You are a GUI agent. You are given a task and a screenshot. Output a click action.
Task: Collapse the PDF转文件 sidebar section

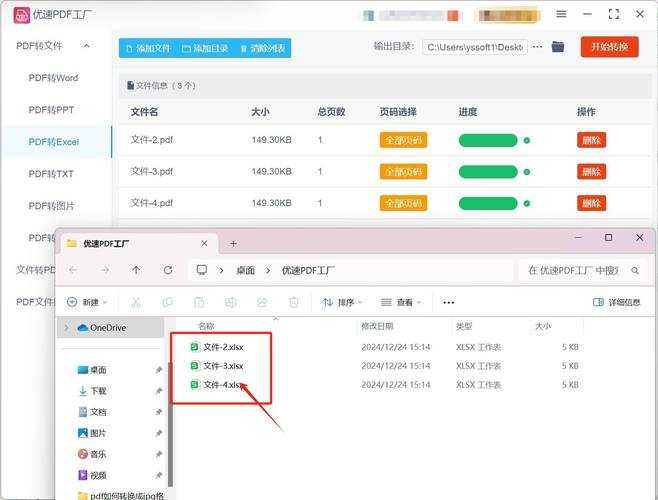click(86, 46)
